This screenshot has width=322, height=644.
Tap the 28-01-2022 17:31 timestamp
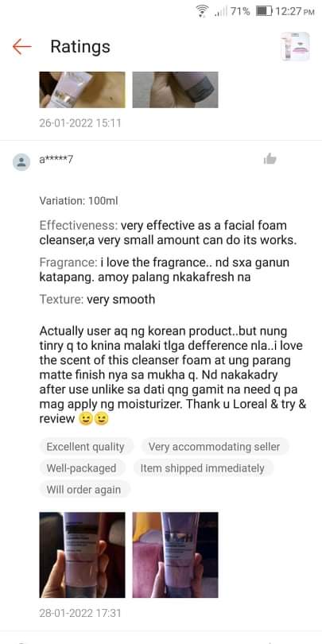click(x=80, y=613)
